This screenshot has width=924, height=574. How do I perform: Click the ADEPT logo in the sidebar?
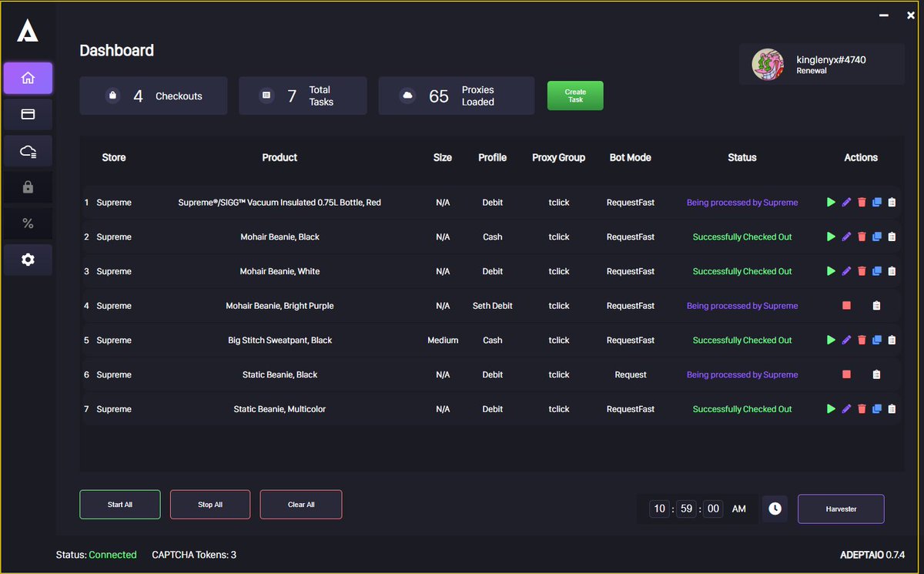click(x=28, y=30)
